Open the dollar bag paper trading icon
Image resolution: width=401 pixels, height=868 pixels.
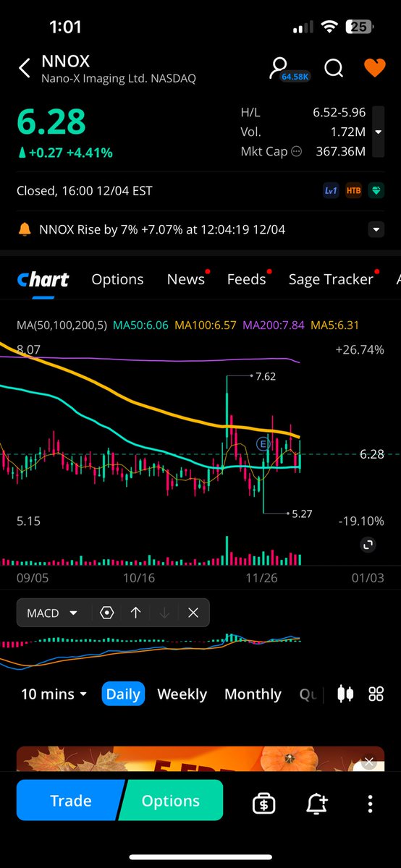[263, 803]
